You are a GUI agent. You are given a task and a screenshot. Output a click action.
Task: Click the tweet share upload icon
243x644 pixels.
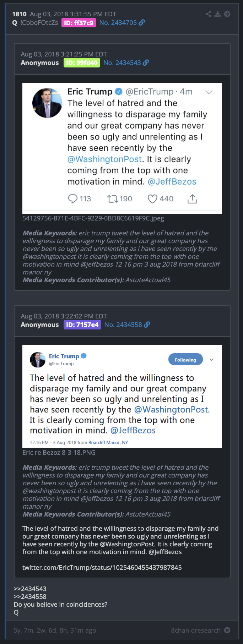point(192,199)
